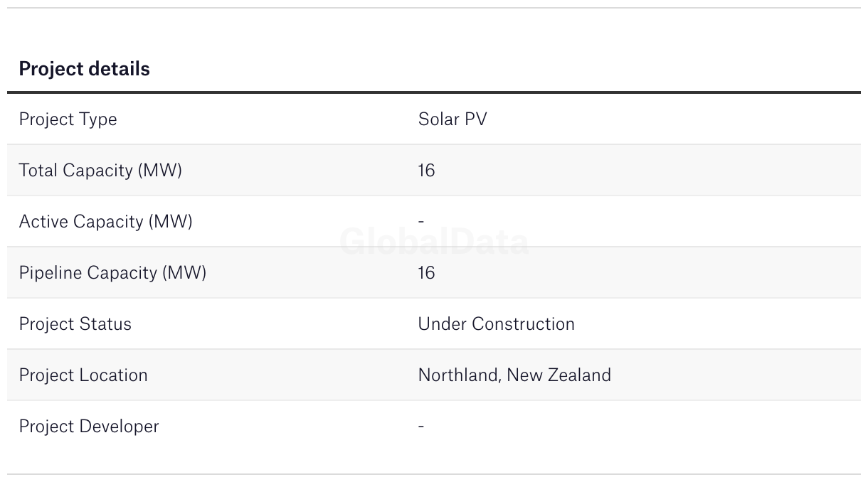Image resolution: width=868 pixels, height=482 pixels.
Task: Click the Under Construction status text
Action: tap(496, 323)
